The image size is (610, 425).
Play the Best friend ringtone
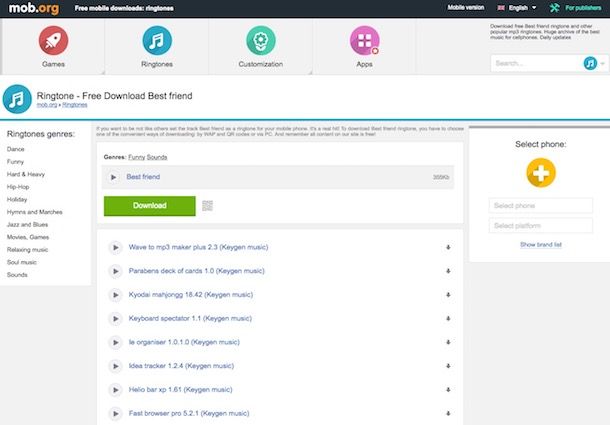click(113, 177)
